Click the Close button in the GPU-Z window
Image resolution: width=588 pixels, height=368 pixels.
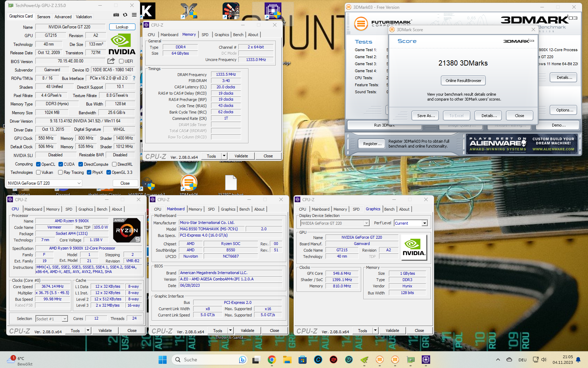125,183
